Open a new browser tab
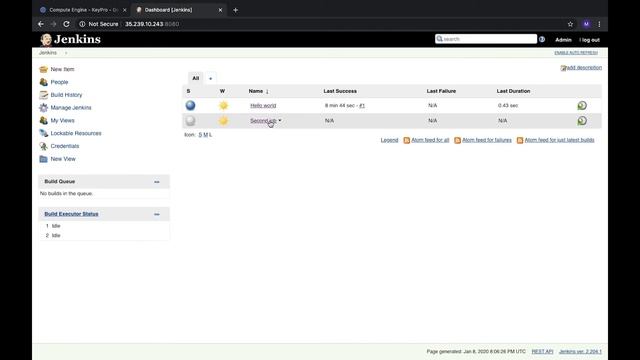 [x=236, y=10]
